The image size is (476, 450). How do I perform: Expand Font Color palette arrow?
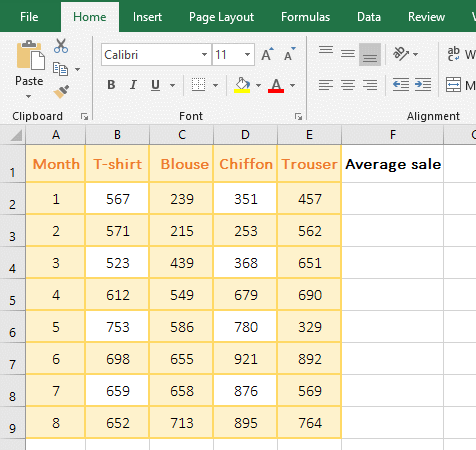(x=292, y=85)
